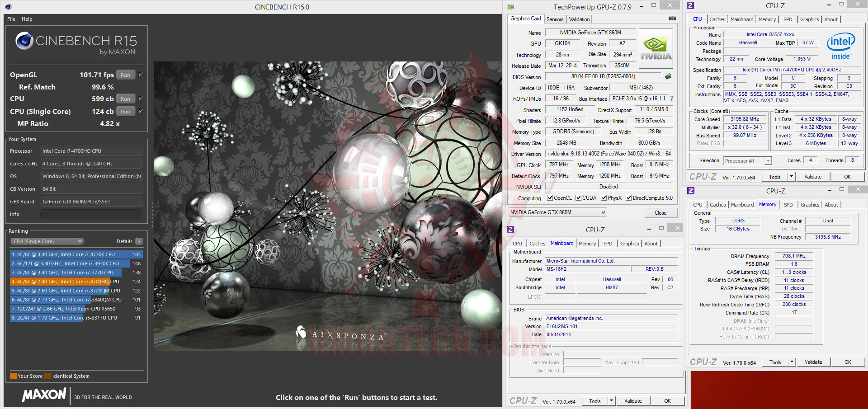Open the Ranking type dropdown CPU (Single Core)

pos(47,241)
